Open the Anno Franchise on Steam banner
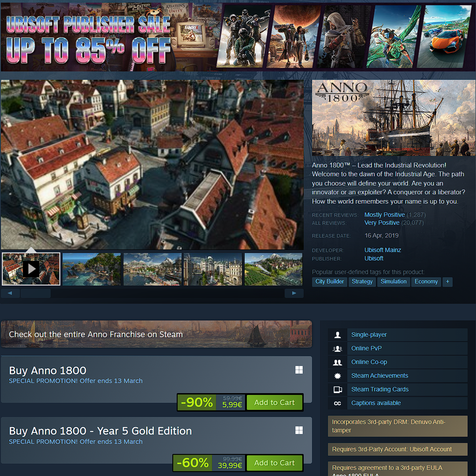This screenshot has height=476, width=476. pyautogui.click(x=156, y=334)
